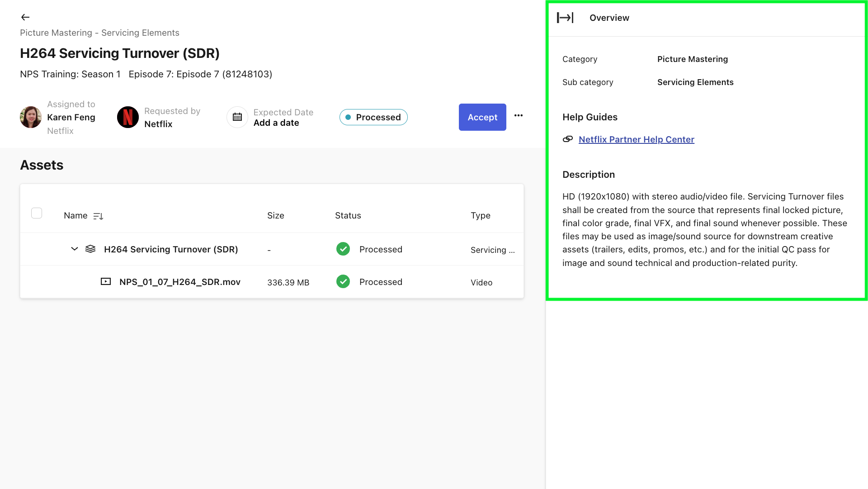Screen dimensions: 868x489
Task: Click the Episode 7: Episode 7 (81248103) text
Action: (200, 74)
